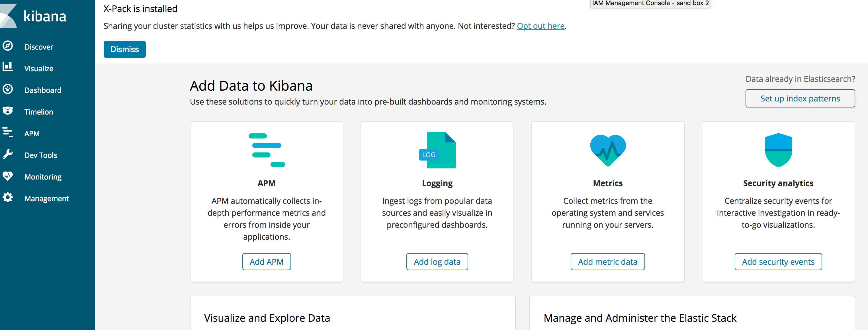Click the Add Data to Kibana heading
This screenshot has height=330, width=868.
(x=251, y=85)
